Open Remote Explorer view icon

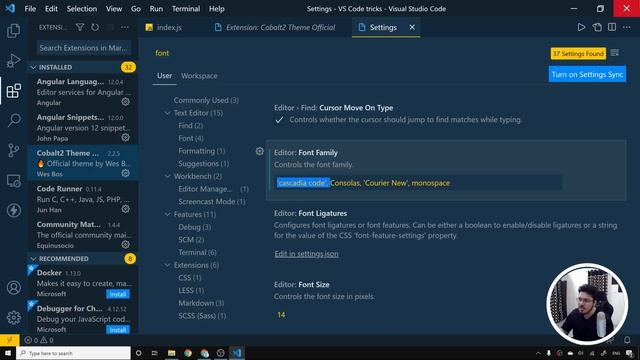point(13,180)
